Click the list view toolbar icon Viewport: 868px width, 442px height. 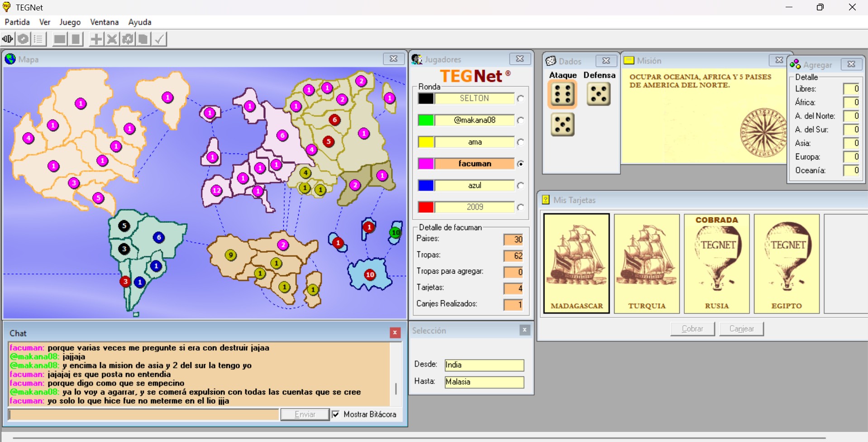38,39
